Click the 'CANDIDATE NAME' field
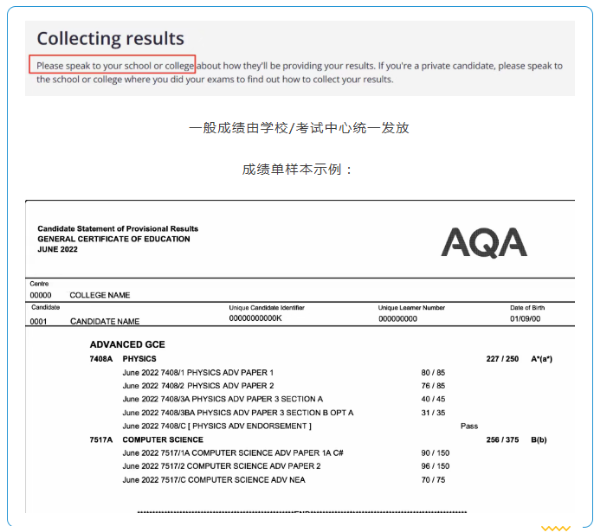Screen dimensions: 600x532 point(105,321)
